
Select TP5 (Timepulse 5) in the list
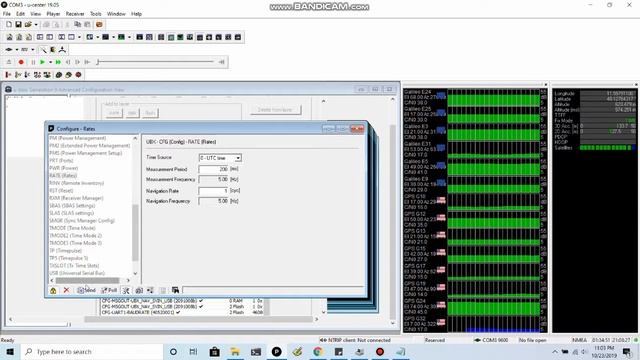[x=69, y=258]
